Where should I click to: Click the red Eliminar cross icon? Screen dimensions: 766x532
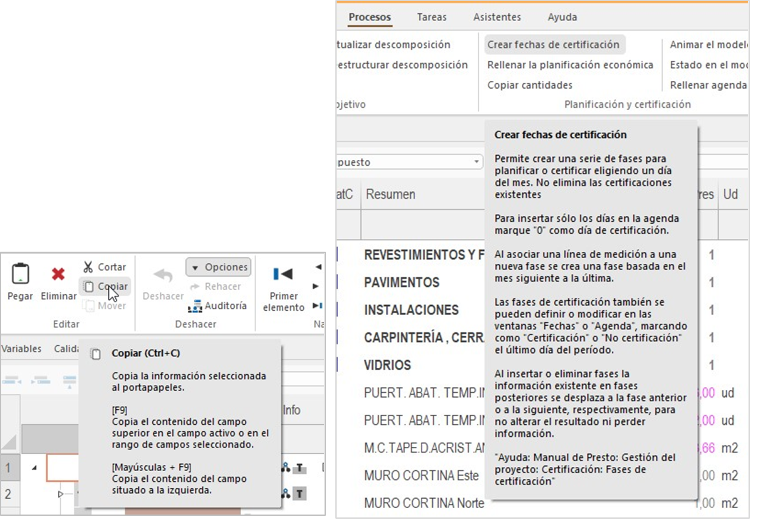(58, 274)
